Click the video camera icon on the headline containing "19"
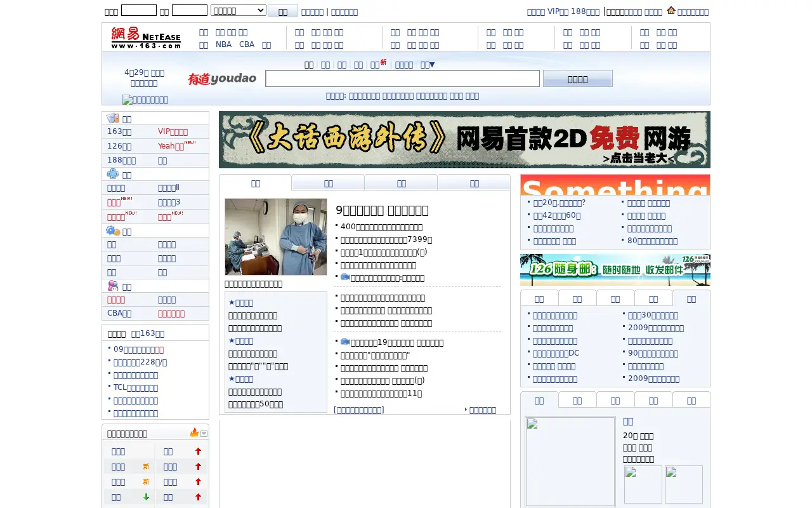Screen dimensions: 812x508 click(x=345, y=342)
